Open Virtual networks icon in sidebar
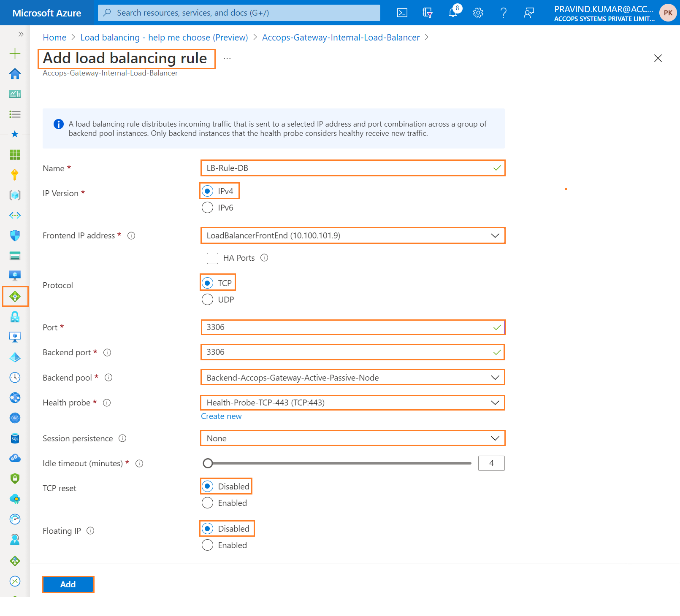Viewport: 680px width, 616px height. pos(15,215)
